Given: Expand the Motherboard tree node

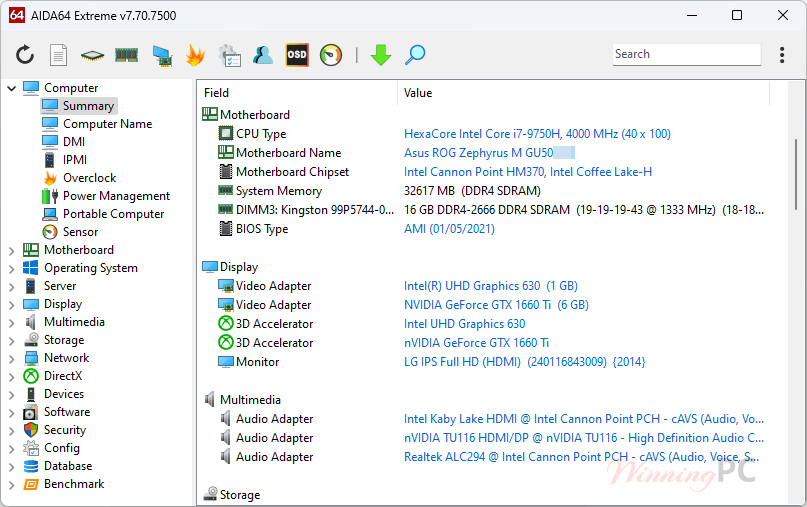Looking at the screenshot, I should (x=11, y=251).
